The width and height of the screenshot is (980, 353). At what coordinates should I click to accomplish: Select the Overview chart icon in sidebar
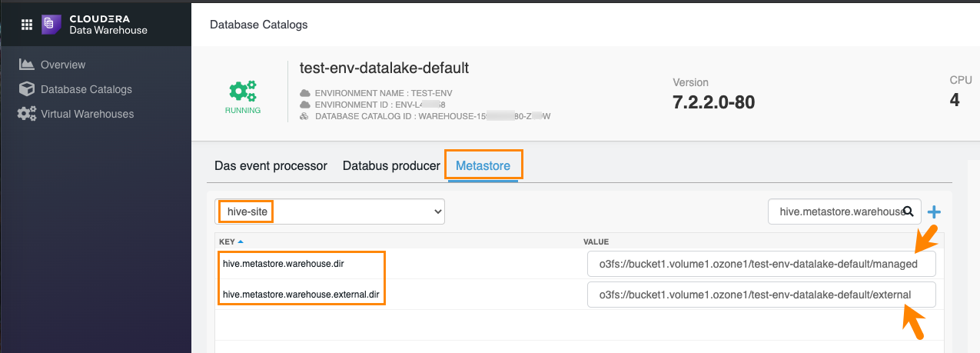(x=27, y=65)
